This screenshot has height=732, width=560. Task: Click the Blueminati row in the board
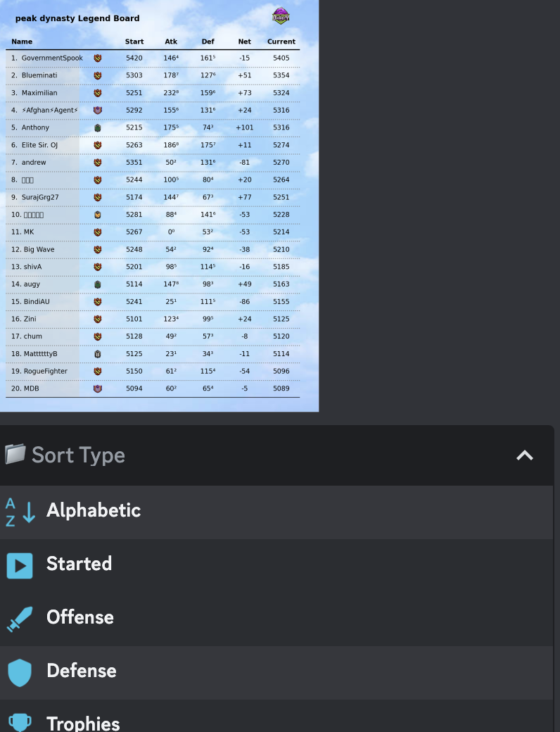(152, 75)
